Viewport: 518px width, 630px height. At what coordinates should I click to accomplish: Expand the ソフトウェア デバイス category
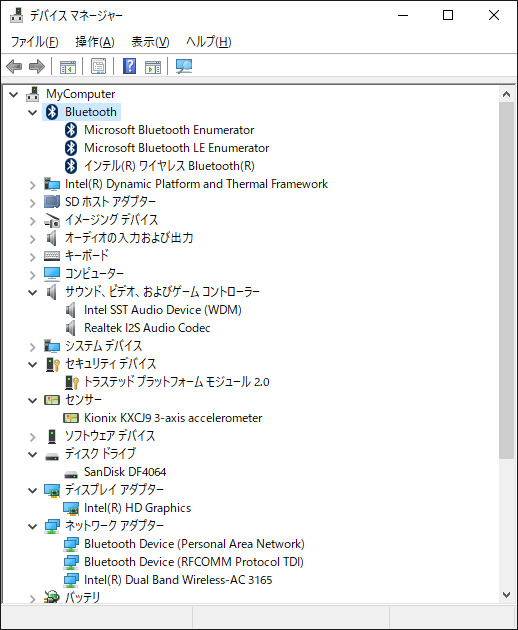point(33,437)
